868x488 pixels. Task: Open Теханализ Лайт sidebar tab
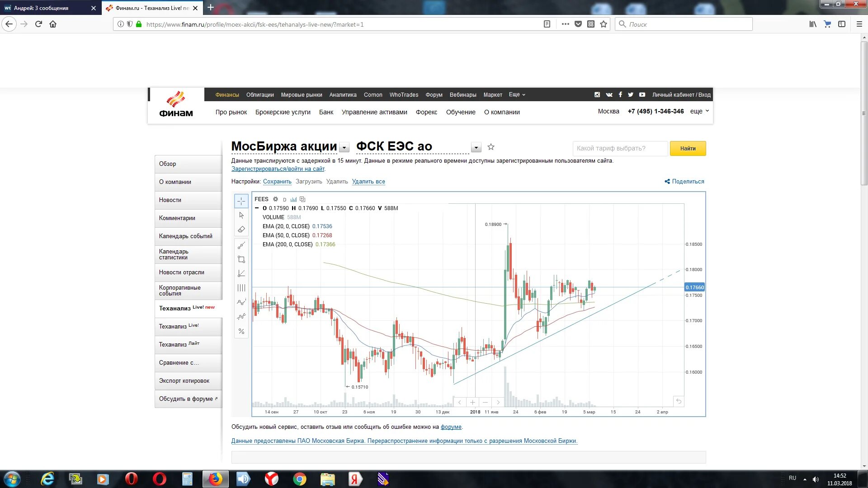[x=188, y=345]
